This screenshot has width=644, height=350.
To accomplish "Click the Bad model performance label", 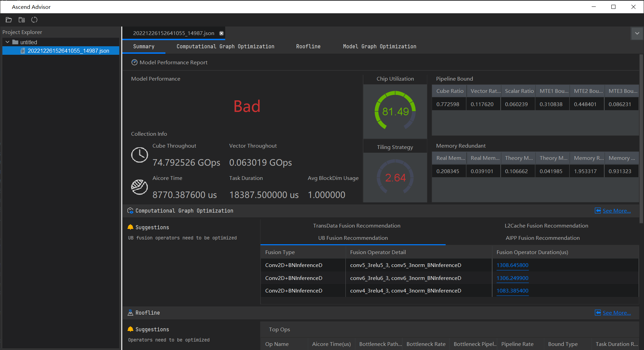I will point(247,106).
